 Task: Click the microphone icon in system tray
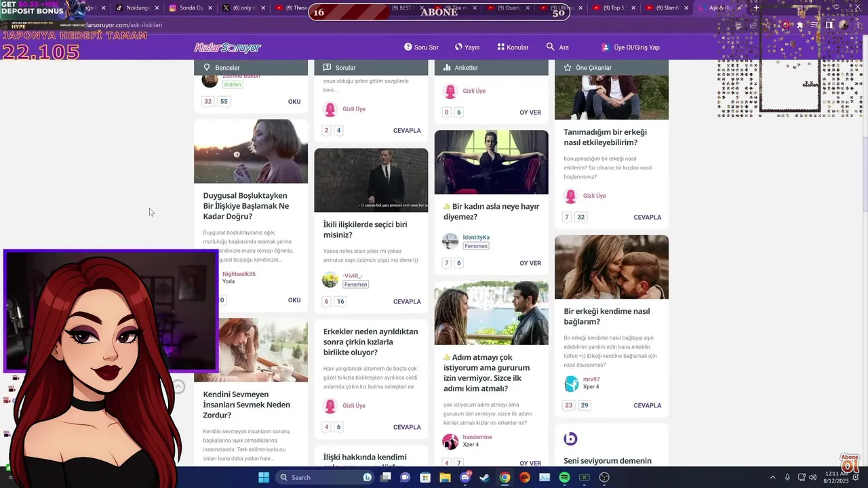(787, 478)
